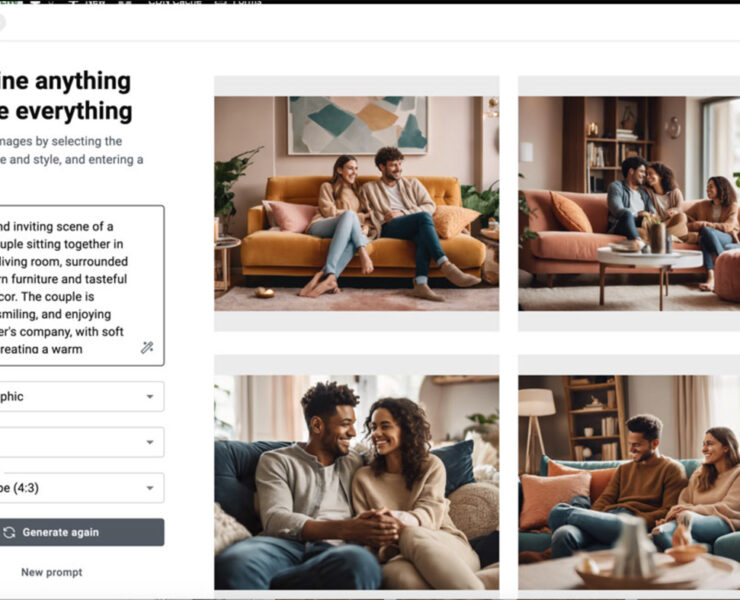Open the style dropdown ending in 'phic'
Screen dimensions: 740x600
click(82, 397)
